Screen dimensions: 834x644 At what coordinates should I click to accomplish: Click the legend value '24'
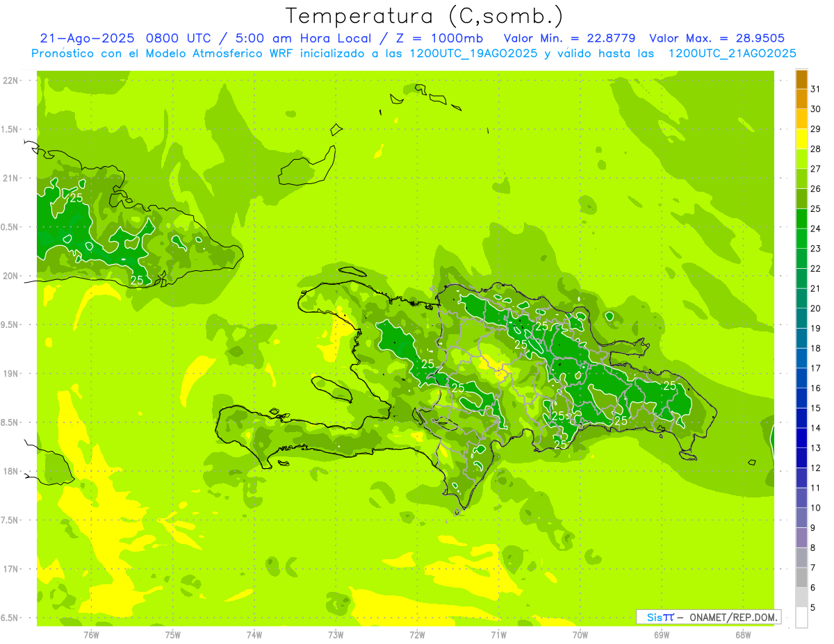[816, 229]
